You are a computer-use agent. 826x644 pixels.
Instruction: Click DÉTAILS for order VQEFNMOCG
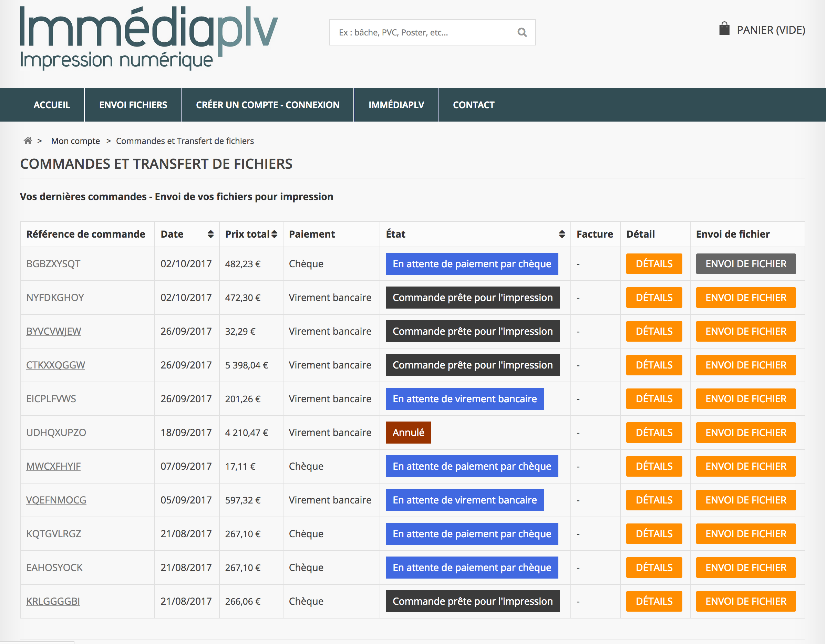(654, 500)
